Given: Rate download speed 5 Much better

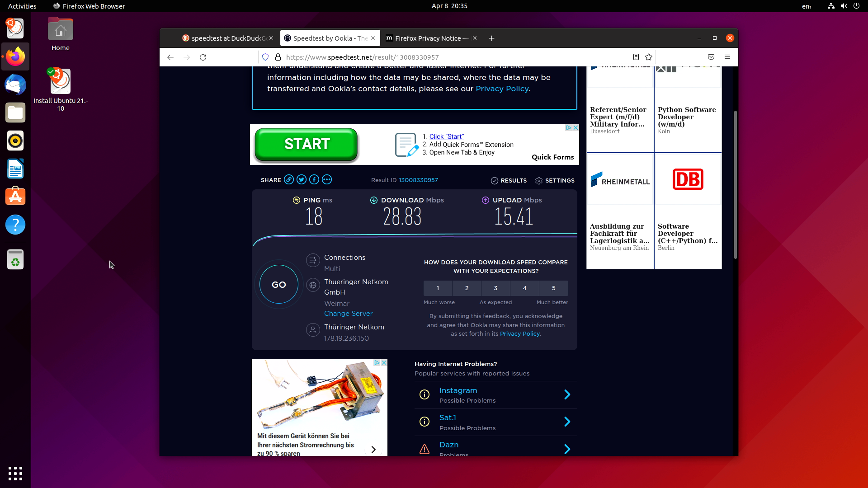Looking at the screenshot, I should (553, 288).
